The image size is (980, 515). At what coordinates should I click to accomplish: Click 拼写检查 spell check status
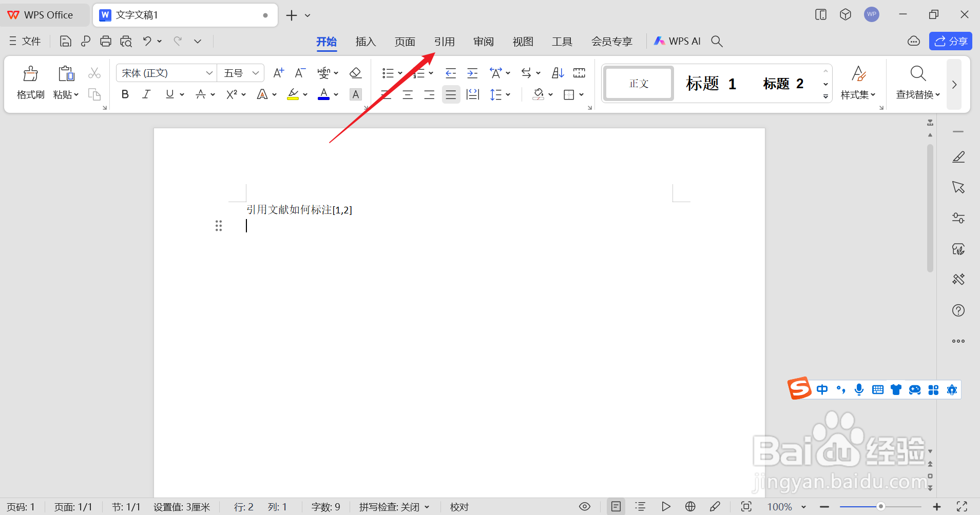point(394,507)
